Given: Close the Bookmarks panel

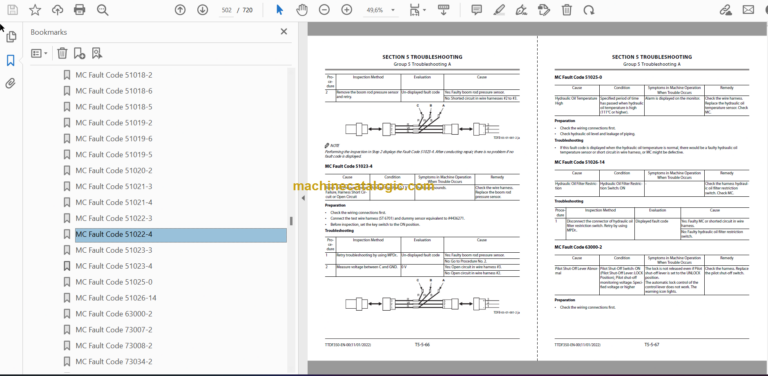Looking at the screenshot, I should [284, 32].
